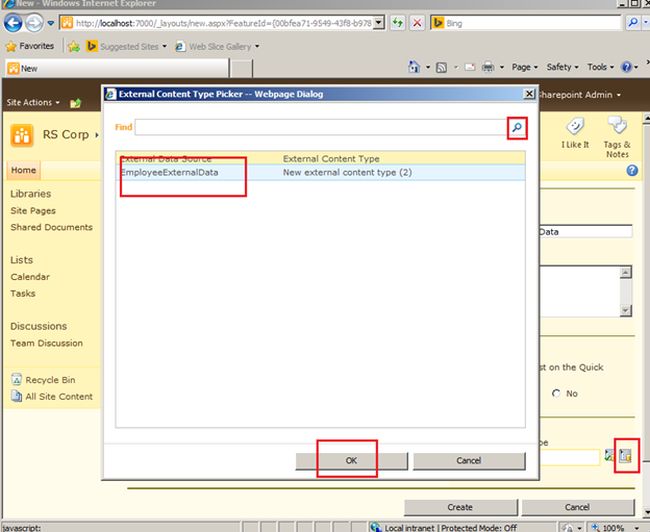Open the Team Discussion link

tap(46, 343)
